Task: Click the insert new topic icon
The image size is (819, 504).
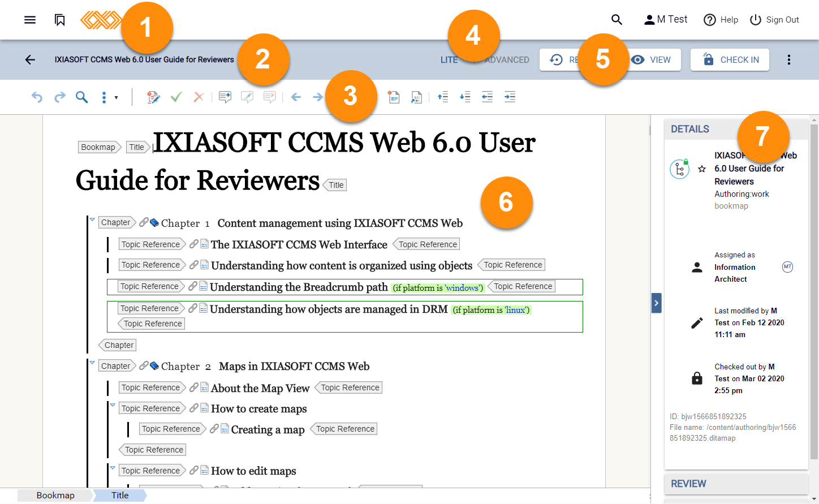Action: [394, 97]
